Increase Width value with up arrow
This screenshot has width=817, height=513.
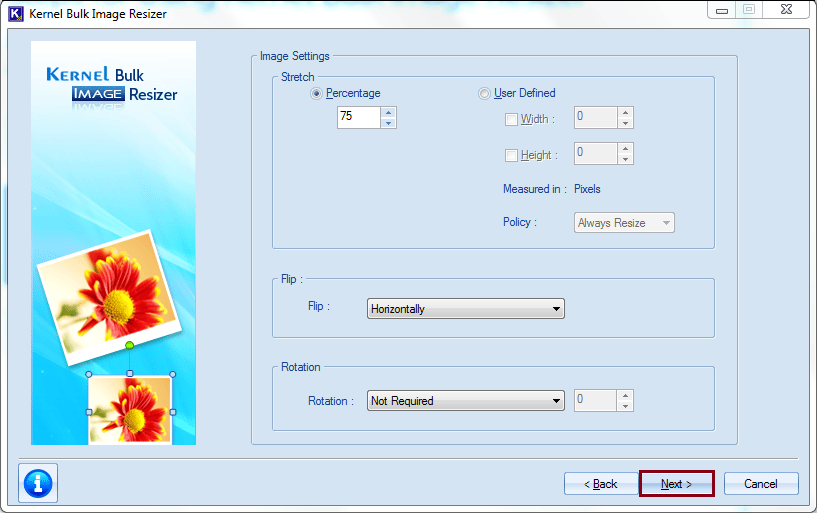click(625, 112)
